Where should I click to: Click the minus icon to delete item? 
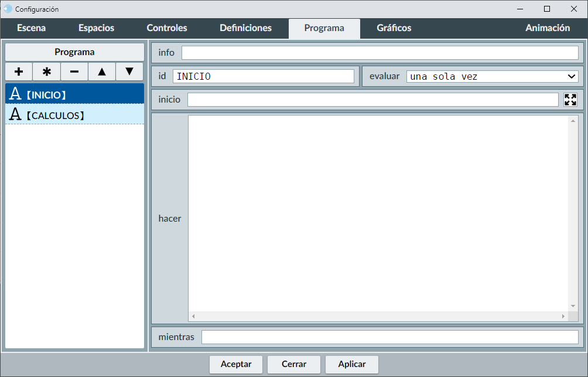click(74, 72)
